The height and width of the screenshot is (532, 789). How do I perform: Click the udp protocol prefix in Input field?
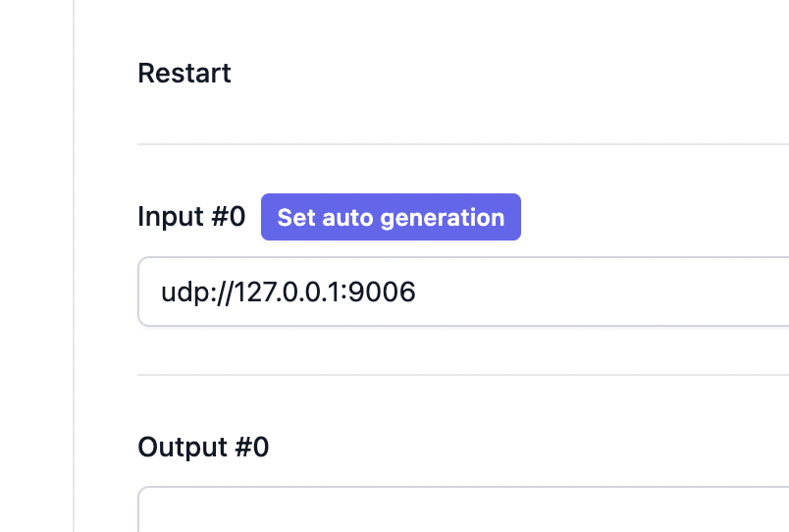182,292
